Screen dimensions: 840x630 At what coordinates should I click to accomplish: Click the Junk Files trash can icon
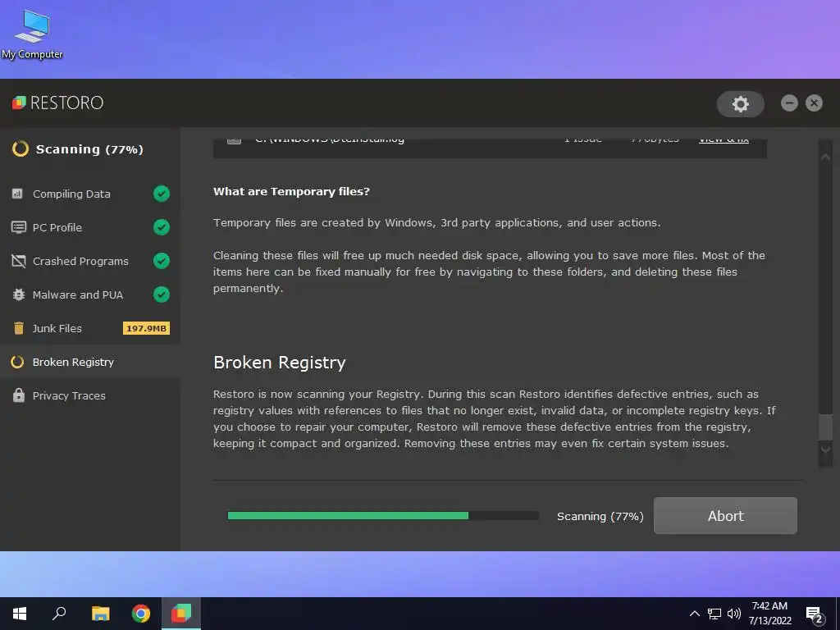click(18, 328)
